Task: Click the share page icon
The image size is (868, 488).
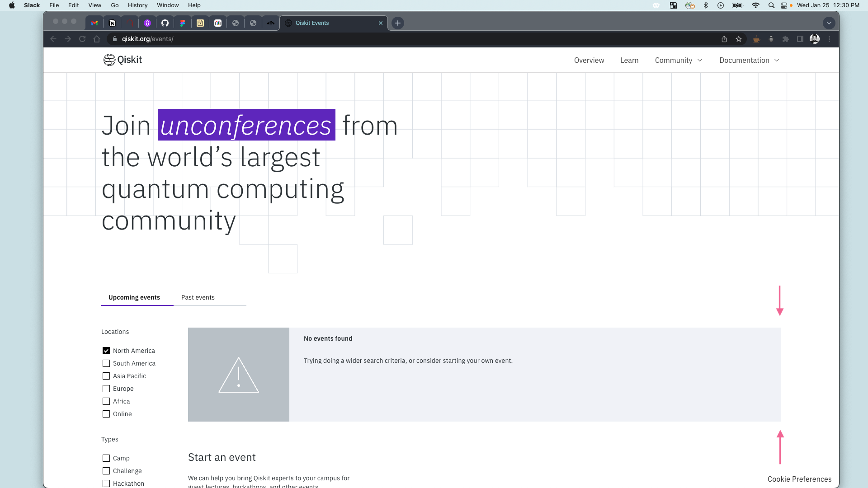Action: pos(724,39)
